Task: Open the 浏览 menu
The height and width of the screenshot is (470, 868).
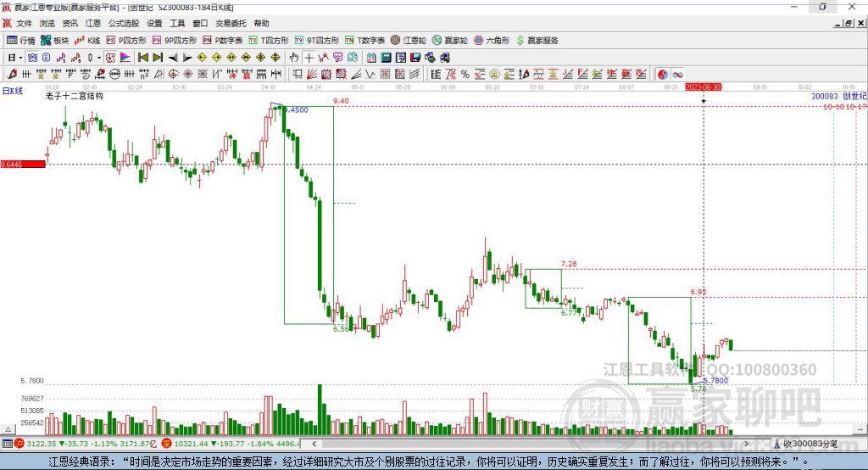Action: (x=47, y=23)
